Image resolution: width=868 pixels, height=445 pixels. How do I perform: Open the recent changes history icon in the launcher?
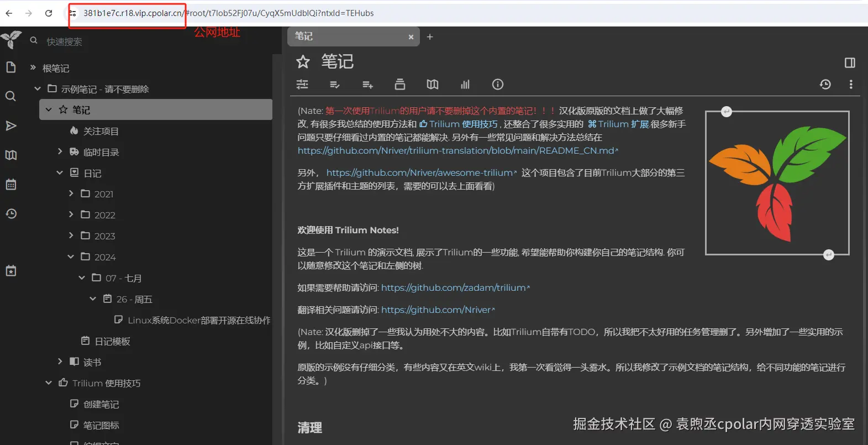coord(10,213)
